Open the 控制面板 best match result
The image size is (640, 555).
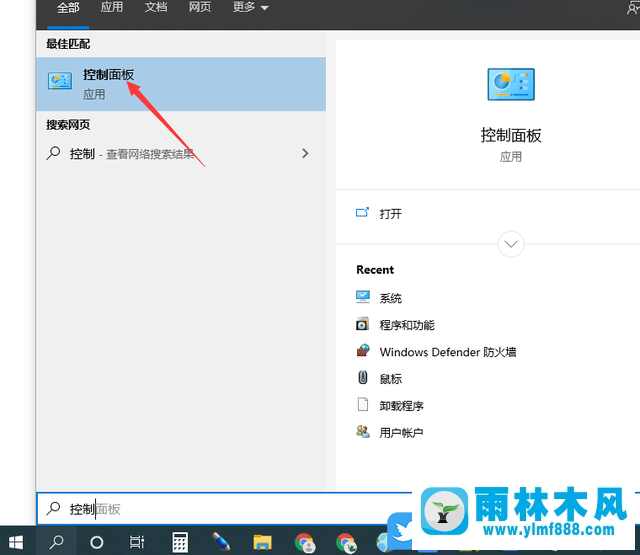[181, 84]
